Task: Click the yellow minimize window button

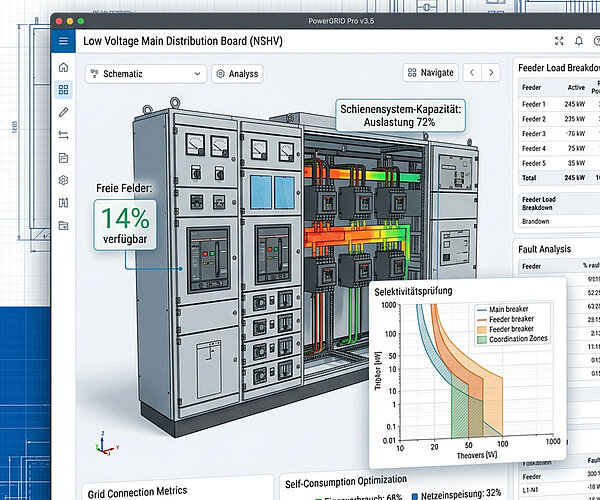Action: [x=70, y=21]
